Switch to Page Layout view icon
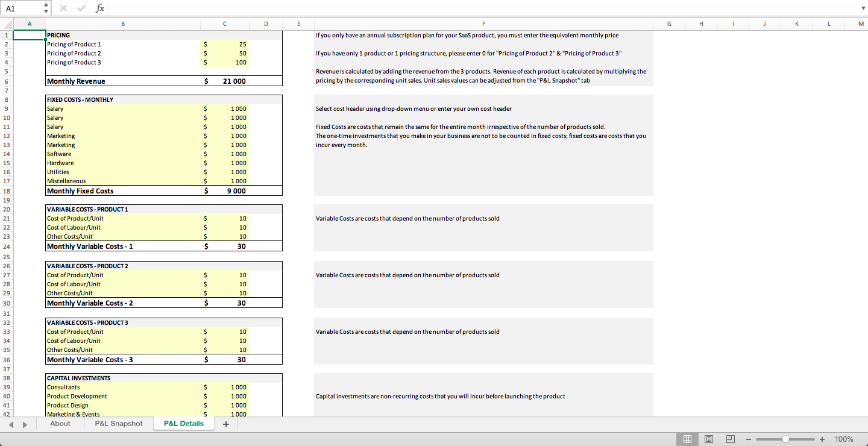The image size is (868, 446). pyautogui.click(x=708, y=439)
